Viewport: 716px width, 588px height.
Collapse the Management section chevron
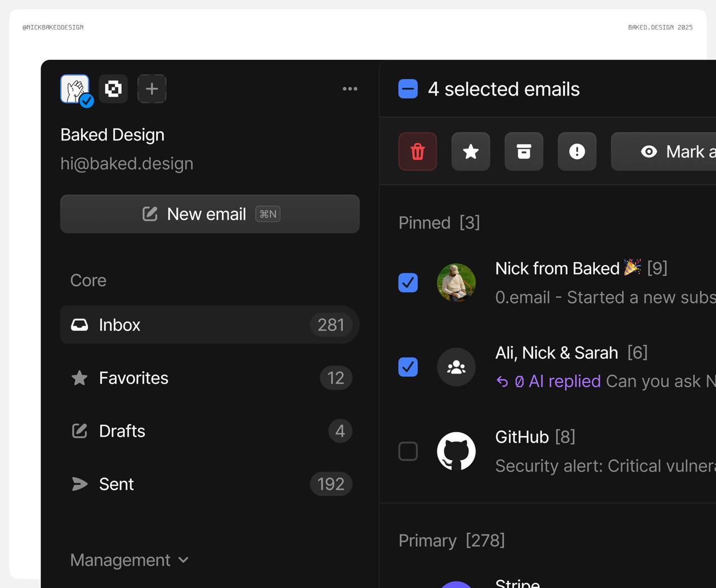[x=183, y=560]
